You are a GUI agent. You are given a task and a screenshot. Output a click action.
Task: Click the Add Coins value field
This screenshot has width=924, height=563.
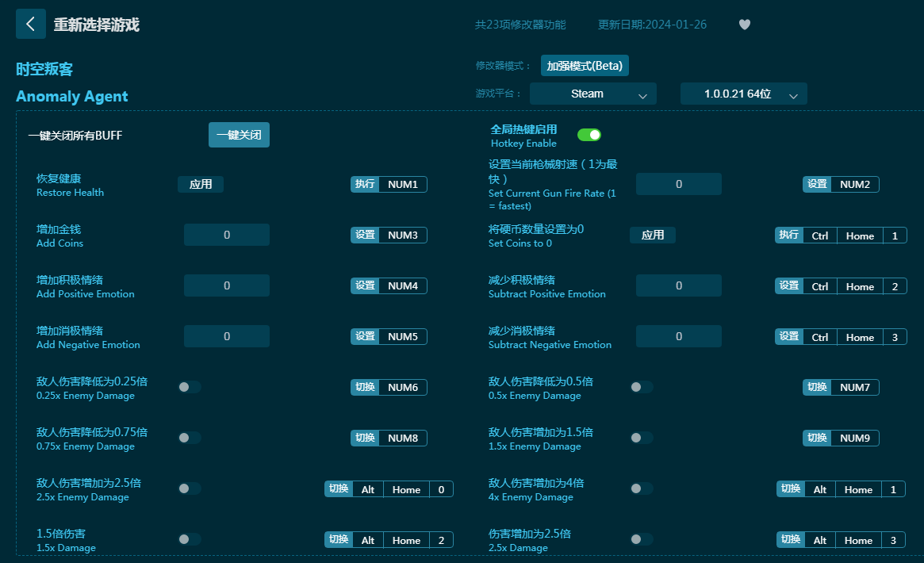coord(227,235)
